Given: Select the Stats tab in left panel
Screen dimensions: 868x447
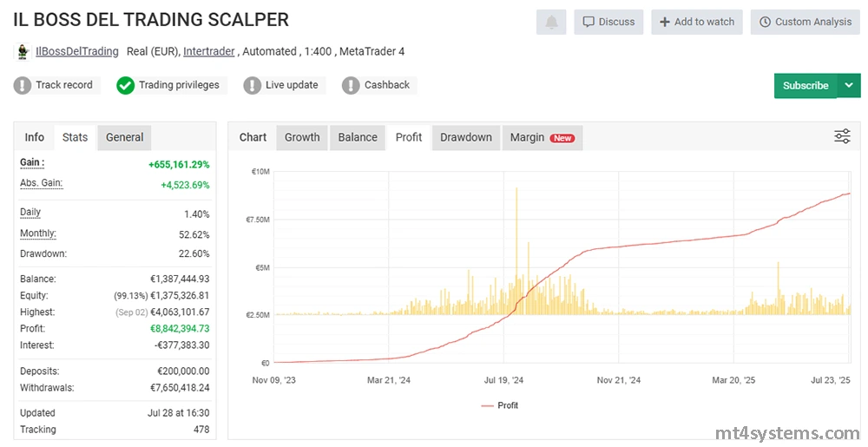Looking at the screenshot, I should pyautogui.click(x=75, y=137).
